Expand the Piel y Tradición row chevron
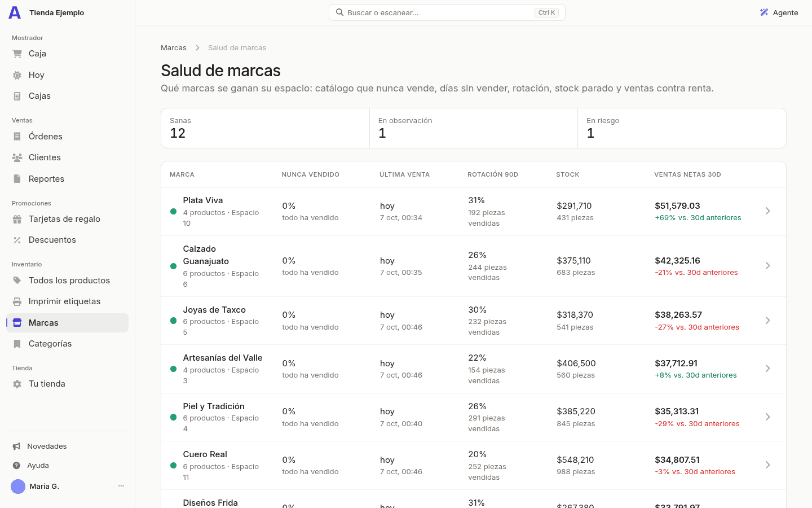812x508 pixels. [767, 417]
